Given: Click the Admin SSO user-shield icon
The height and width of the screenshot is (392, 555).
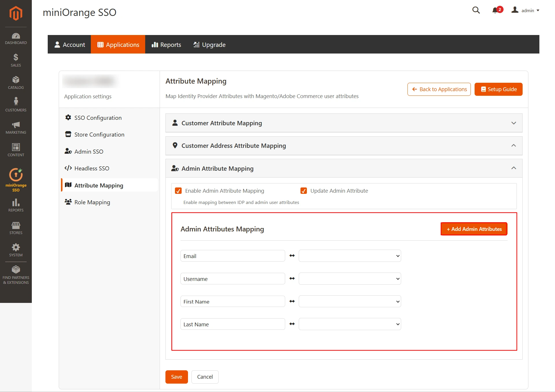Looking at the screenshot, I should tap(68, 151).
